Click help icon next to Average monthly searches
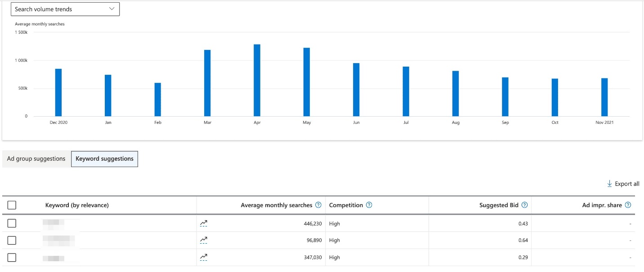The height and width of the screenshot is (272, 644). point(318,205)
